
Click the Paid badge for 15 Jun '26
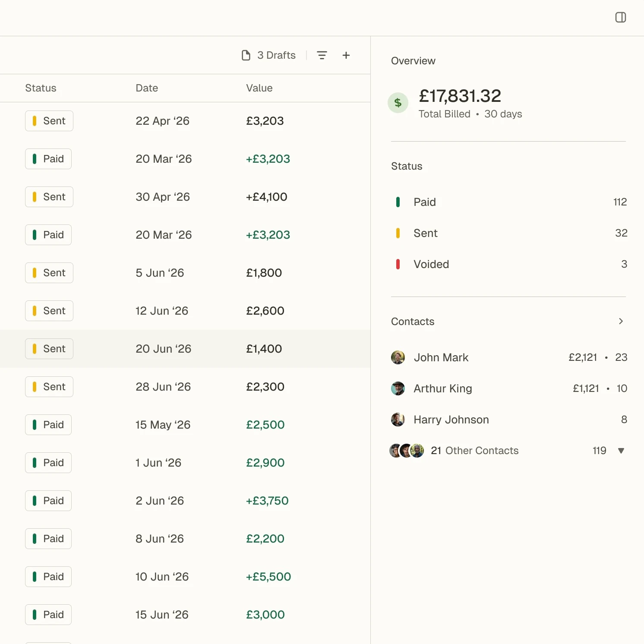[x=48, y=615]
